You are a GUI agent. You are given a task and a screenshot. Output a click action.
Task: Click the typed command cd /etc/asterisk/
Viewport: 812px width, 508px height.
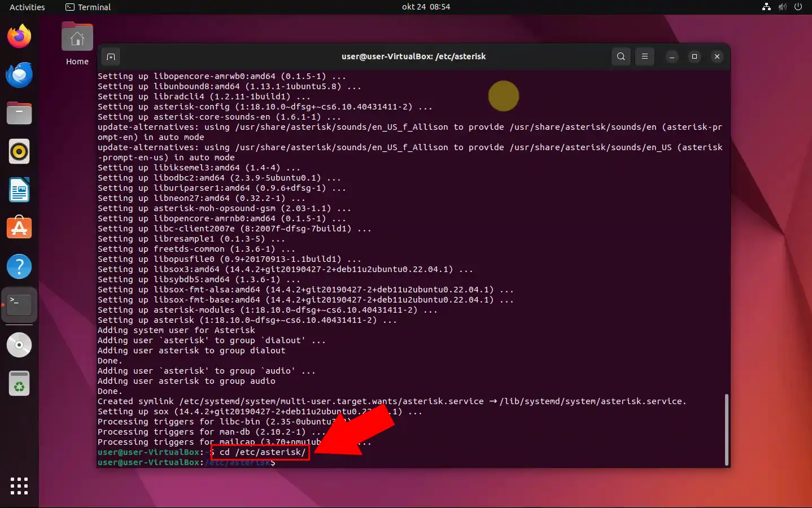coord(263,452)
